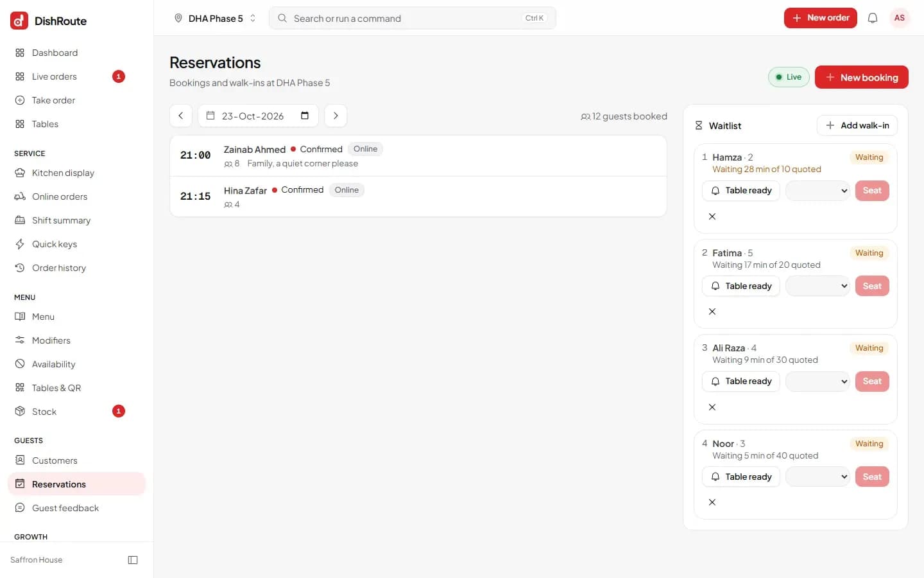Open Quick keys
Screen dimensions: 924x578
pyautogui.click(x=77, y=244)
